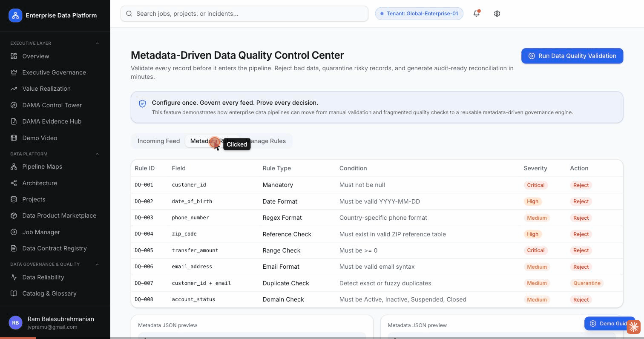Collapse the Data Governance & Quality section
Screen dimensions: 644x339
click(x=97, y=264)
